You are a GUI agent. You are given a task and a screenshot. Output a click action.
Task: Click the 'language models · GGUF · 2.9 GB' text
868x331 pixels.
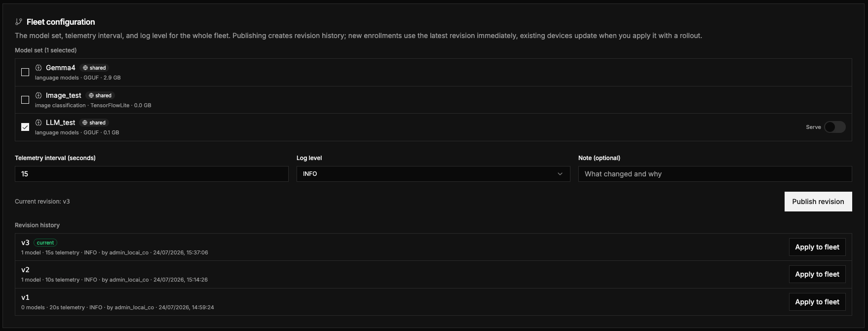(x=78, y=78)
